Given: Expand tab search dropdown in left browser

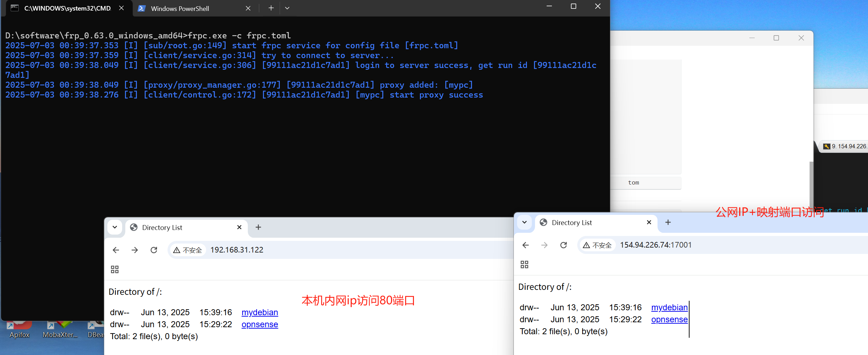Looking at the screenshot, I should [x=115, y=227].
